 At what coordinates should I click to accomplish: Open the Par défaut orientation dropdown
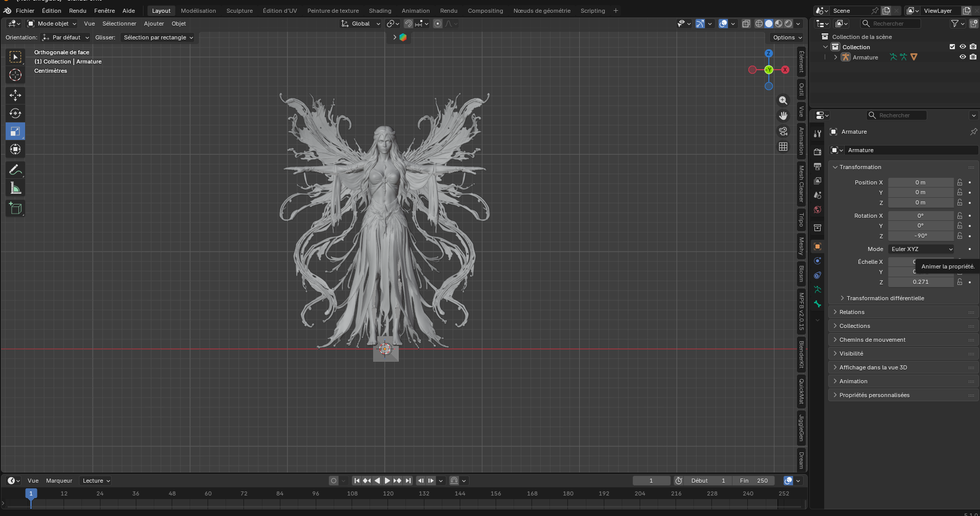(66, 37)
